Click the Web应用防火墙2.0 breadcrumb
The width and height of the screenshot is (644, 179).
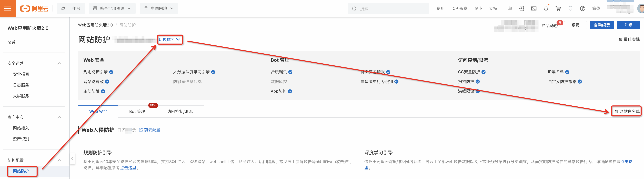(95, 25)
